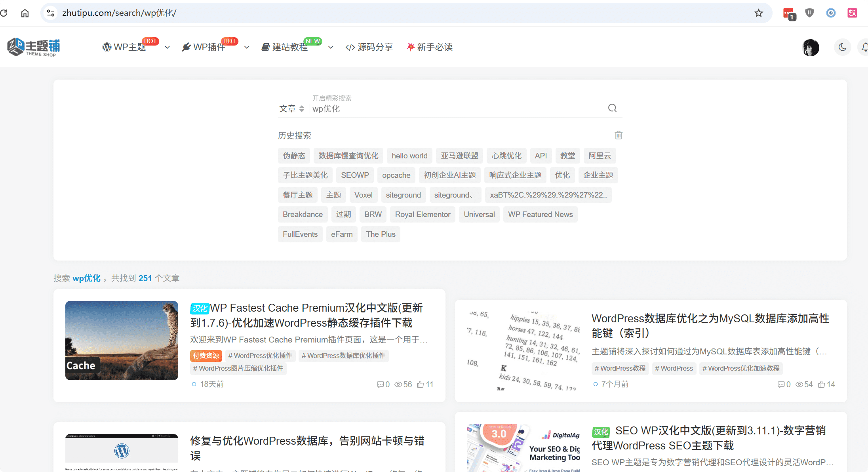
Task: Click the comment count on MySQL index post
Action: click(784, 384)
